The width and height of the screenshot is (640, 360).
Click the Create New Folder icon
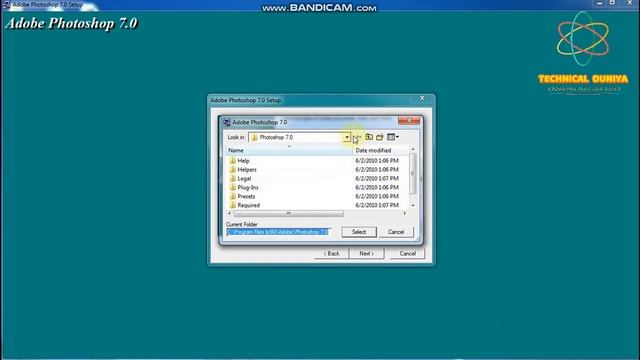pos(380,137)
